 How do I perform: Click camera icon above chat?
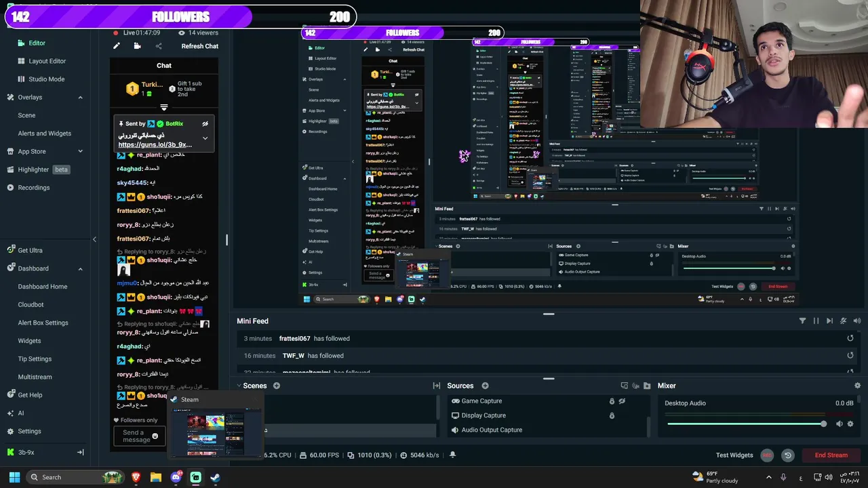tap(137, 46)
